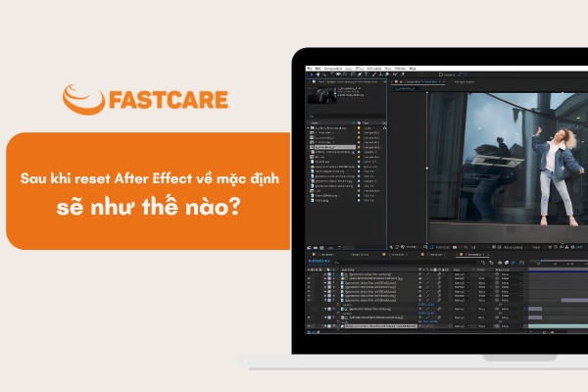Select the Hand tool
The image size is (588, 392).
pyautogui.click(x=318, y=74)
